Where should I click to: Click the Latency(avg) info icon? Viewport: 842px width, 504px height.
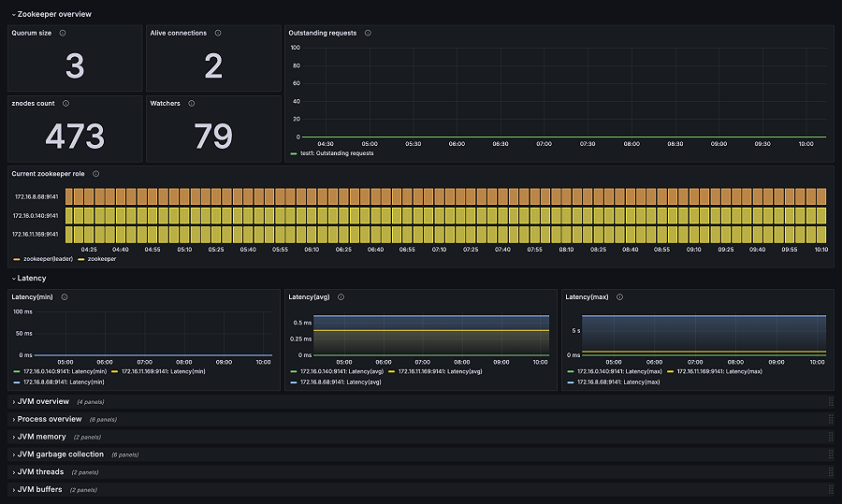(341, 296)
